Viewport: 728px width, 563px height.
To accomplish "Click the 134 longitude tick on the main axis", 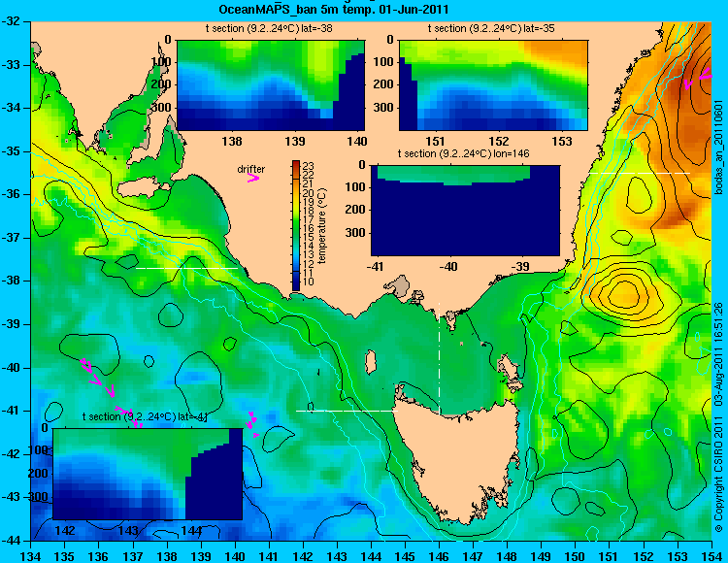I will point(31,555).
